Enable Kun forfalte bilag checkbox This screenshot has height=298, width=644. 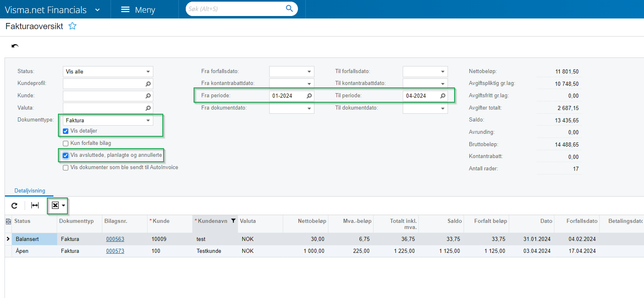tap(65, 143)
